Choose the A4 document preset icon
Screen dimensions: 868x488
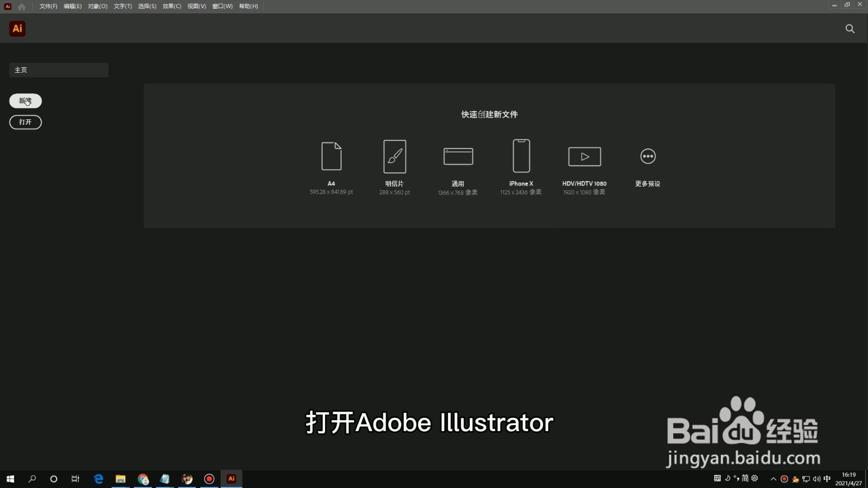point(331,156)
